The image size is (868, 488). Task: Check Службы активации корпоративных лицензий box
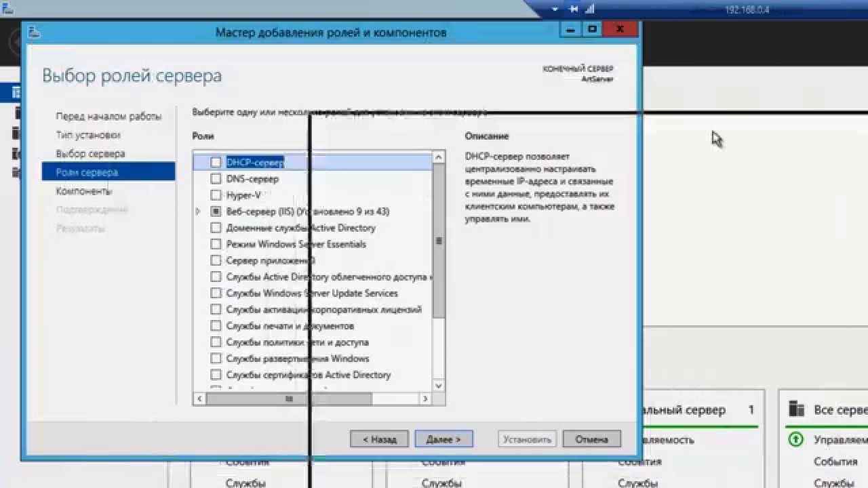click(x=216, y=310)
